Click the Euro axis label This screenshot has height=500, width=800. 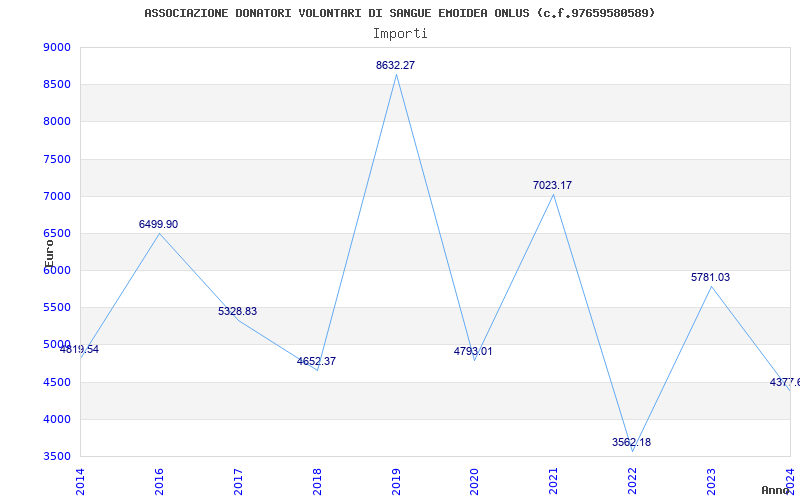[x=49, y=254]
